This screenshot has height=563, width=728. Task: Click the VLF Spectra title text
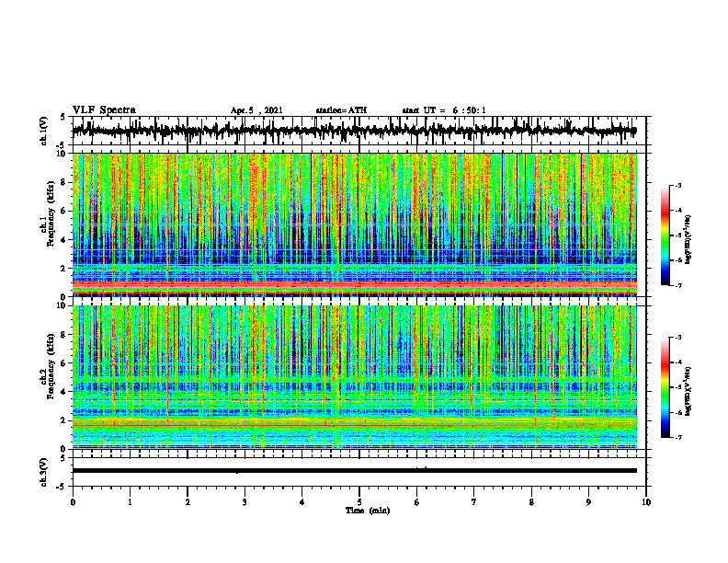pyautogui.click(x=104, y=110)
